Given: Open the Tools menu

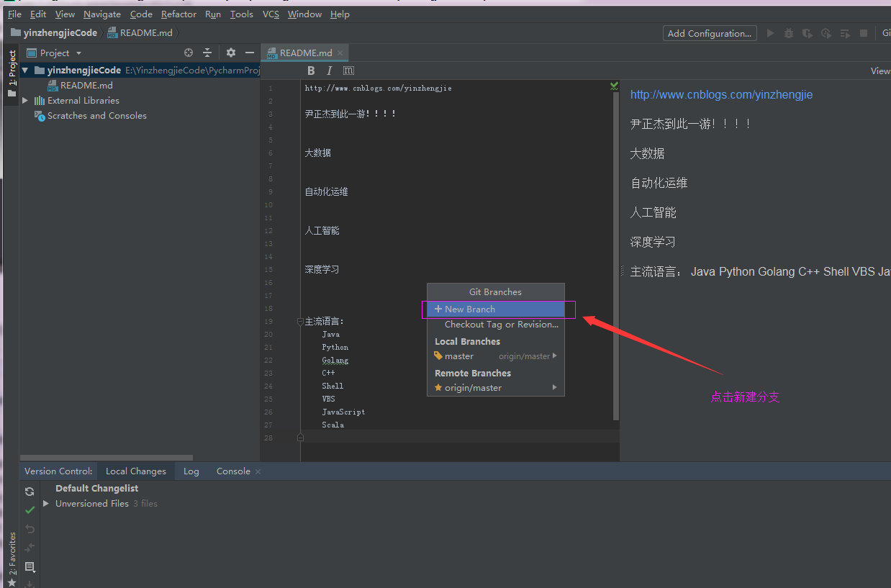Looking at the screenshot, I should click(x=242, y=14).
